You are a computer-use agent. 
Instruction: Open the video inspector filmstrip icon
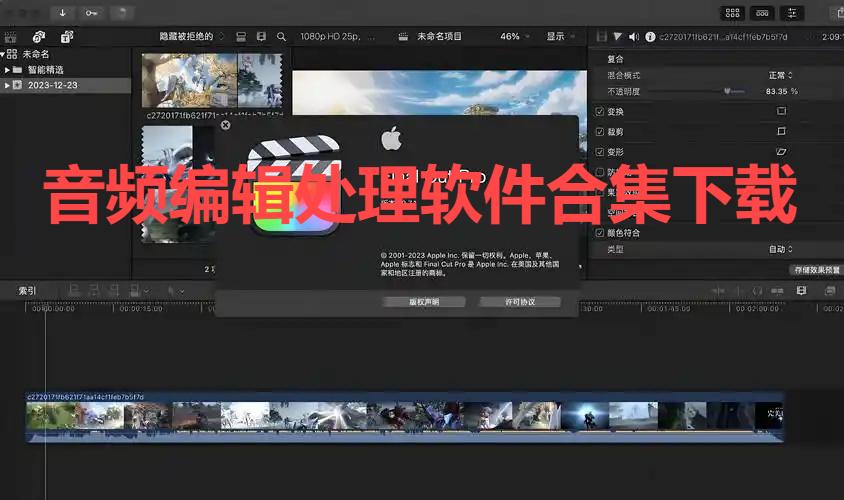pyautogui.click(x=602, y=37)
